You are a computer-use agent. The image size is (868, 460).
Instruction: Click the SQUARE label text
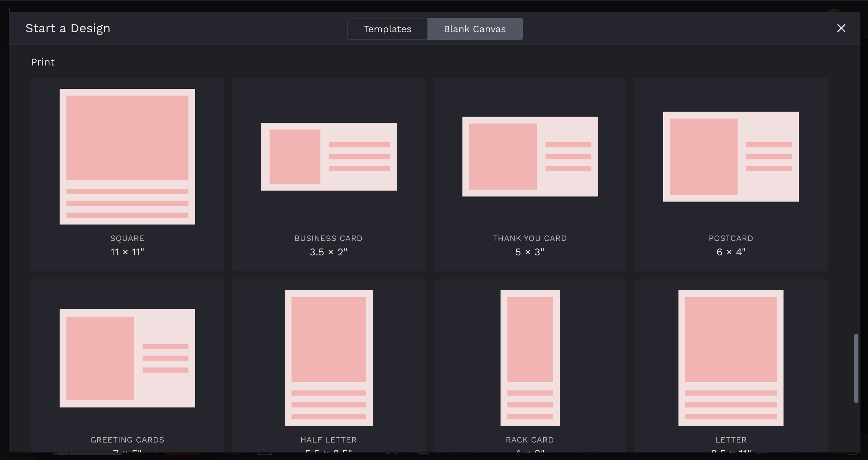[x=127, y=238]
